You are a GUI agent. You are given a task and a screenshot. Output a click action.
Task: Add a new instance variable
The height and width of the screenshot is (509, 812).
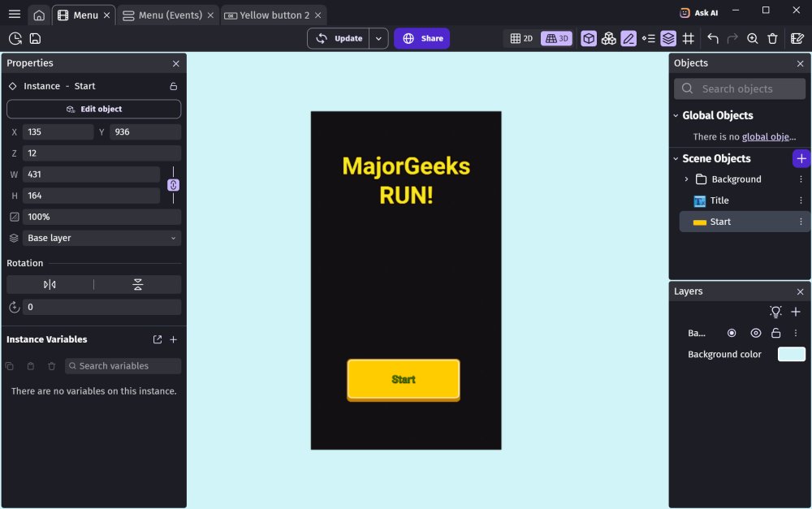pos(174,339)
